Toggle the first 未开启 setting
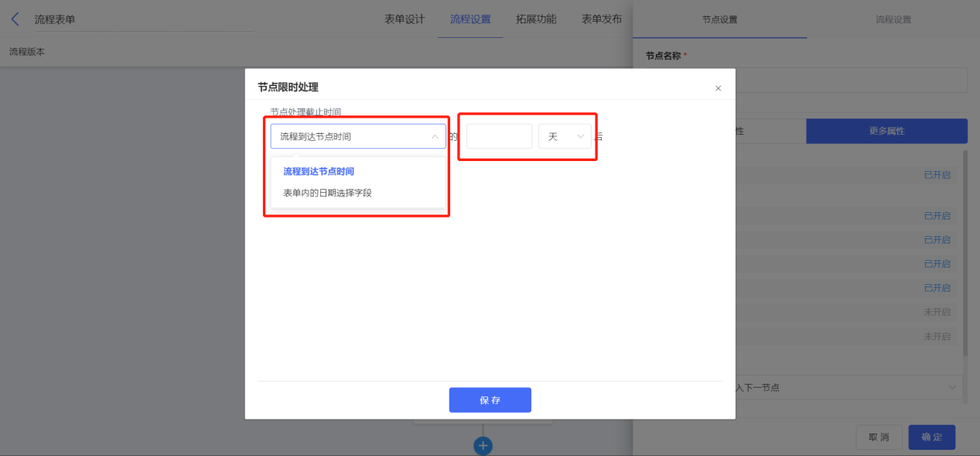Screen dimensions: 980x456 [x=937, y=312]
